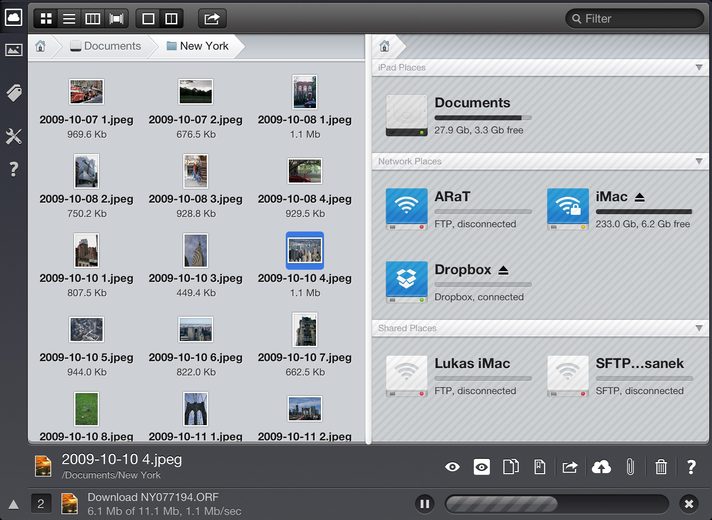Click the bookmark document icon
This screenshot has width=712, height=520.
(539, 467)
